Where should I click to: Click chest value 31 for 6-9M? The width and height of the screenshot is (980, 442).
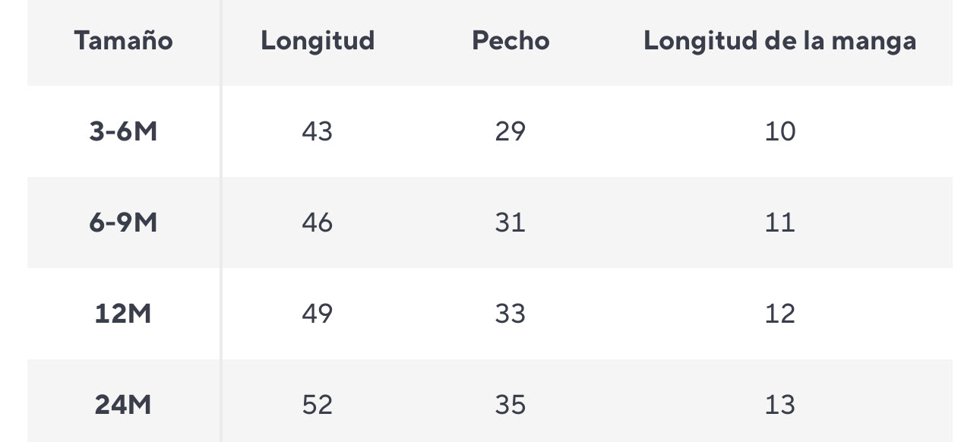pyautogui.click(x=510, y=223)
